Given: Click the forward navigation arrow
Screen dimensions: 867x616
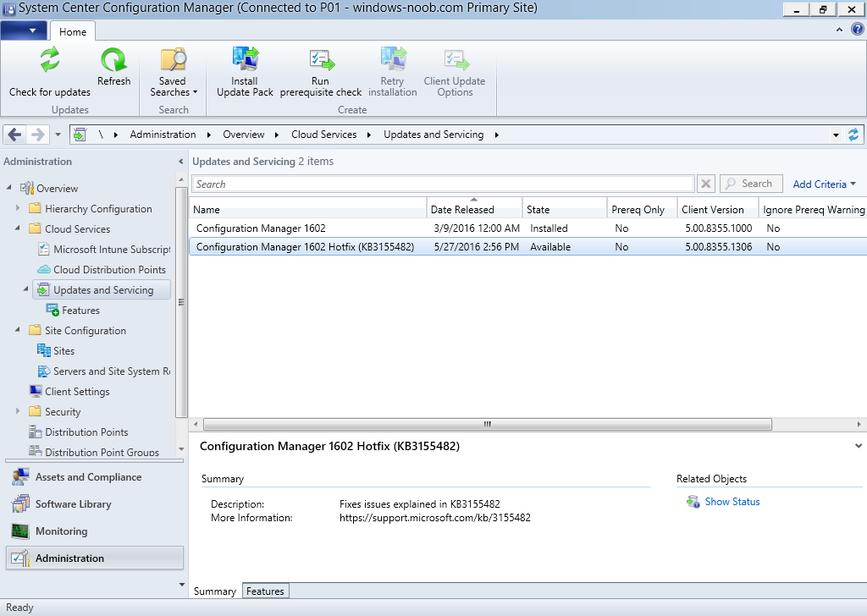Looking at the screenshot, I should pyautogui.click(x=37, y=135).
